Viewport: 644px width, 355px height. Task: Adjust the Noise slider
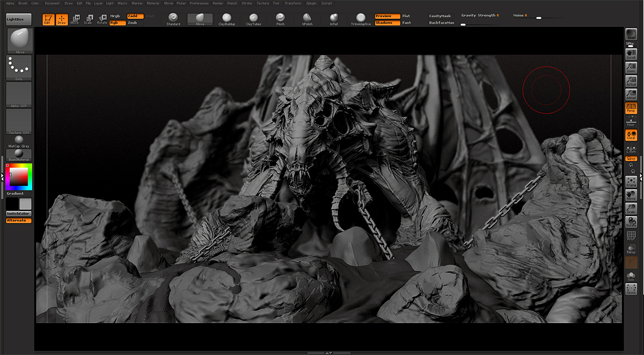[x=538, y=16]
